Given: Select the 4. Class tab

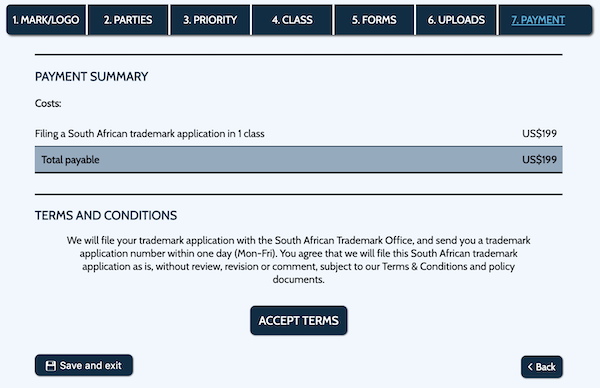Looking at the screenshot, I should click(292, 20).
